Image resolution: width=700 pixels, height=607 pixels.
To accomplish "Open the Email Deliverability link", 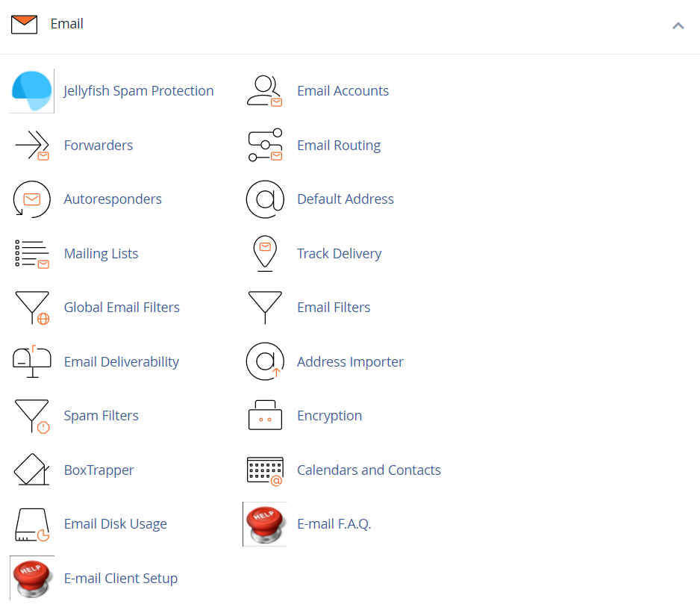I will click(122, 362).
